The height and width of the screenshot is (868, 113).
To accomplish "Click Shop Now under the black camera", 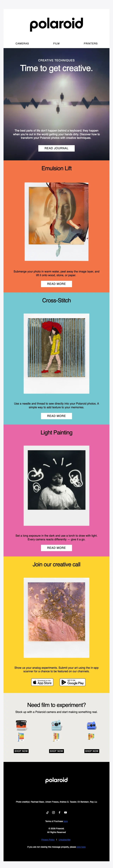I will point(21,751).
